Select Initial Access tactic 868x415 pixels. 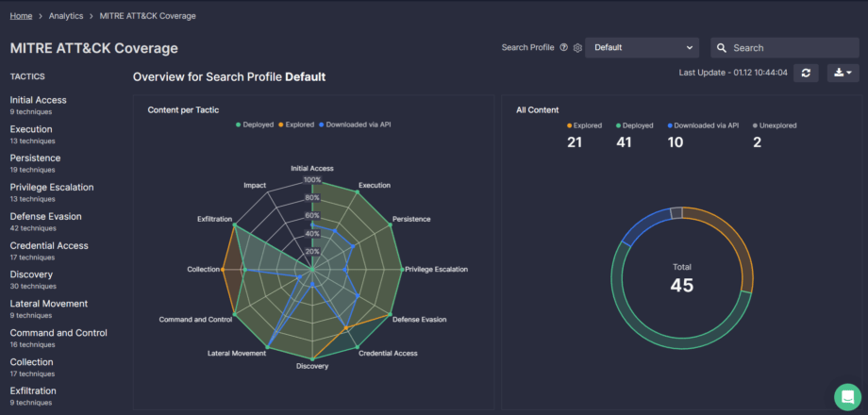tap(38, 100)
